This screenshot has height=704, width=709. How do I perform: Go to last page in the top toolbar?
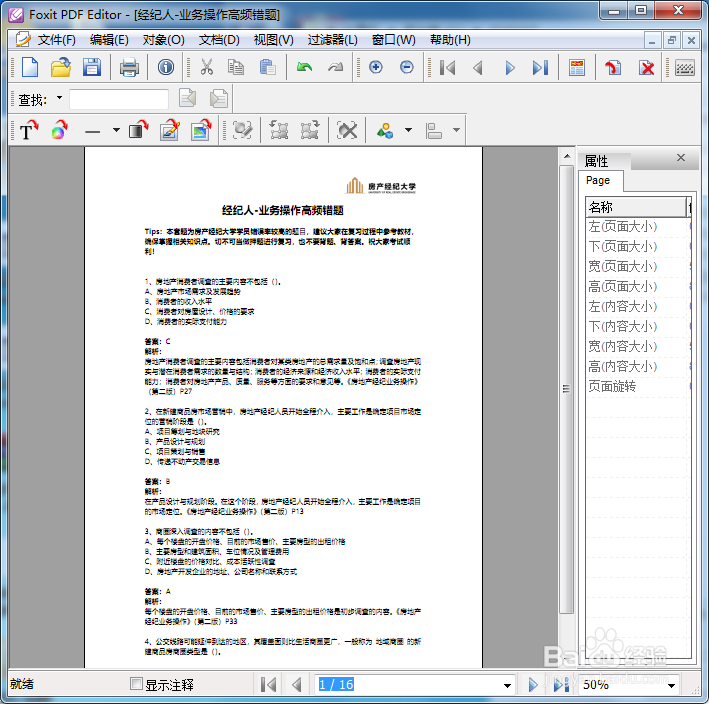click(x=540, y=68)
